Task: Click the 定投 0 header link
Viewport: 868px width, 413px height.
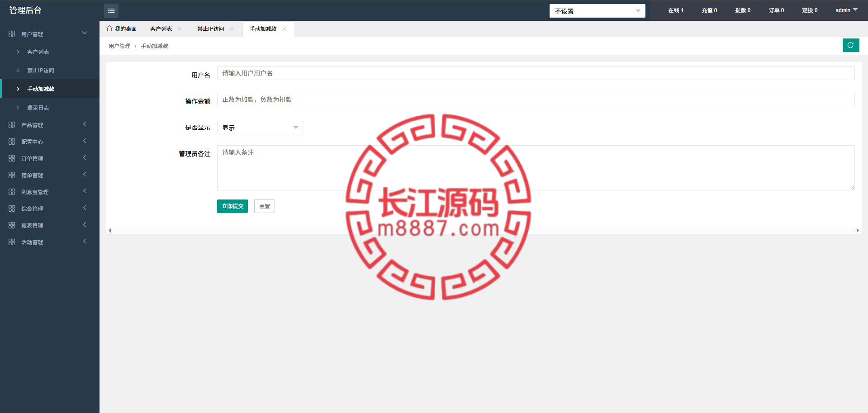Action: [810, 10]
